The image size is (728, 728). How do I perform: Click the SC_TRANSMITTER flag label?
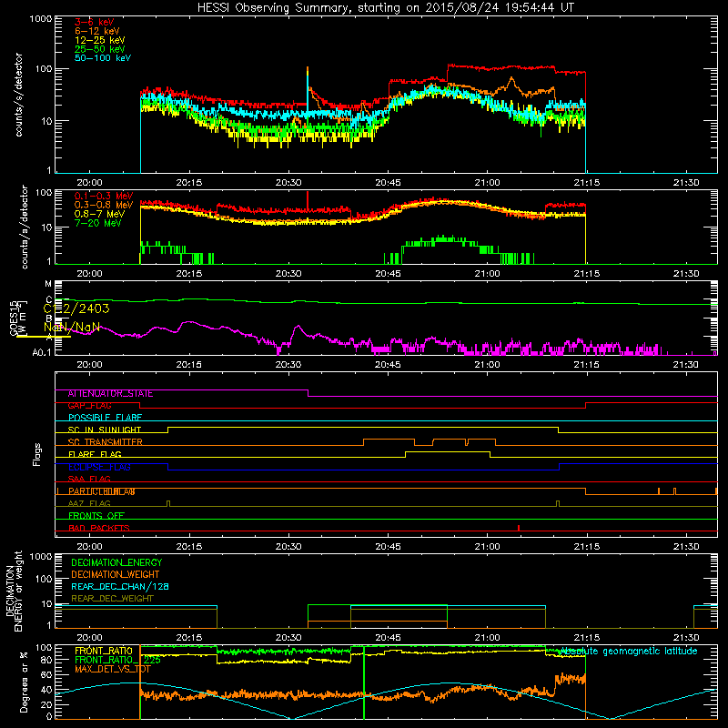point(105,442)
